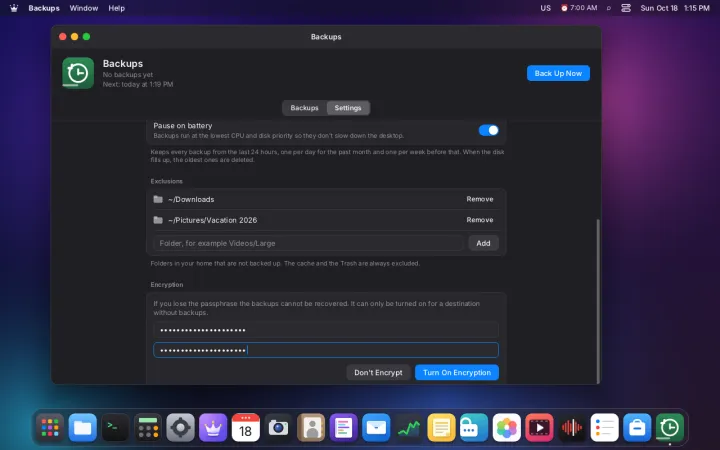The width and height of the screenshot is (720, 450).
Task: Focus the first passphrase field
Action: coord(326,330)
